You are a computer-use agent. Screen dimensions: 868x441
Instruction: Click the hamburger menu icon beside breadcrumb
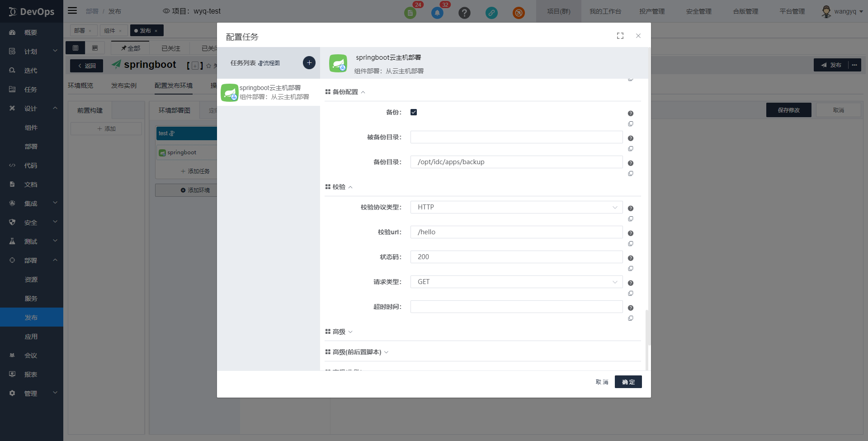[x=72, y=10]
